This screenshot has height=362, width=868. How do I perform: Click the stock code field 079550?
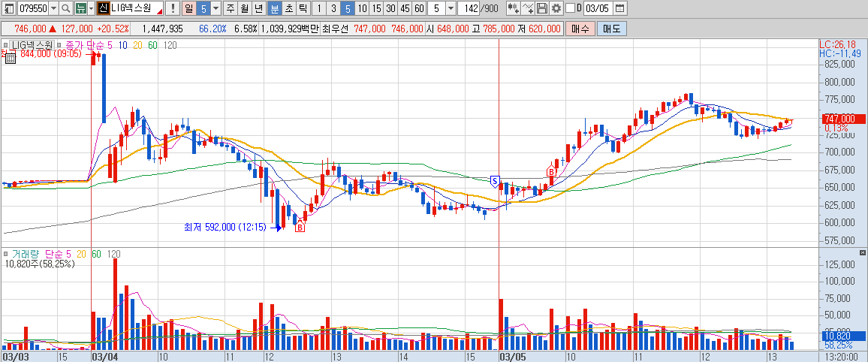[32, 8]
